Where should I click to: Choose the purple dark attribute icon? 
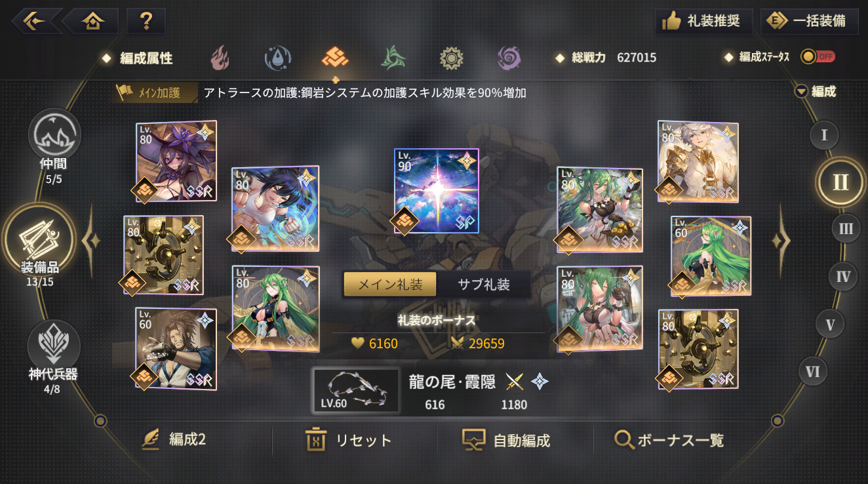point(509,58)
